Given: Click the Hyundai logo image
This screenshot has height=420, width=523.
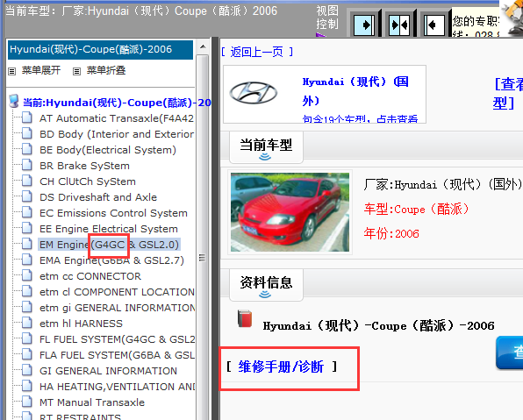Looking at the screenshot, I should pyautogui.click(x=254, y=92).
